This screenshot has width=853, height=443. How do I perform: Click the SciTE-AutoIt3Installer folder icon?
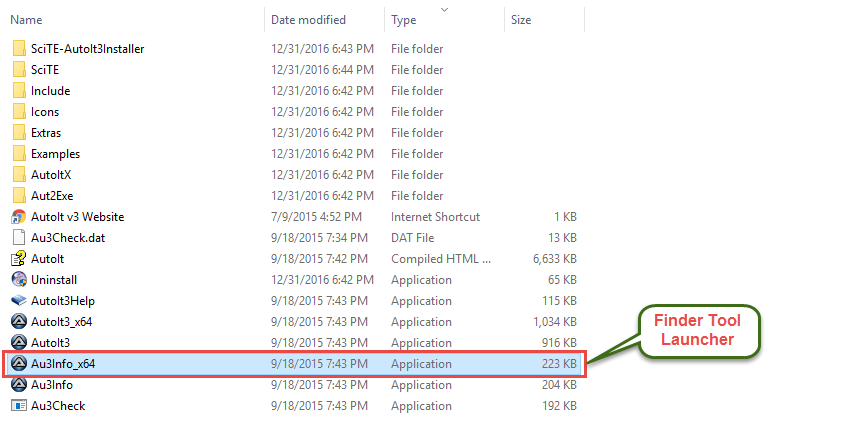19,48
